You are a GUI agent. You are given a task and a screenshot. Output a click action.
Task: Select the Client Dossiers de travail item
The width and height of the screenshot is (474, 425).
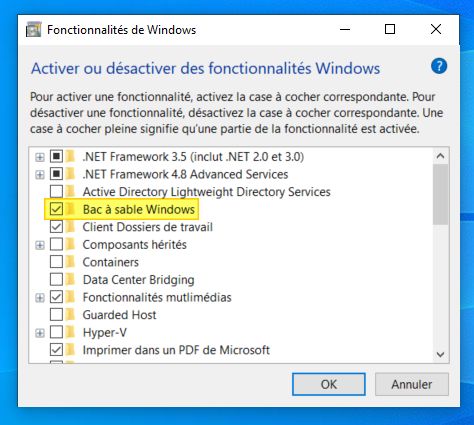(148, 227)
